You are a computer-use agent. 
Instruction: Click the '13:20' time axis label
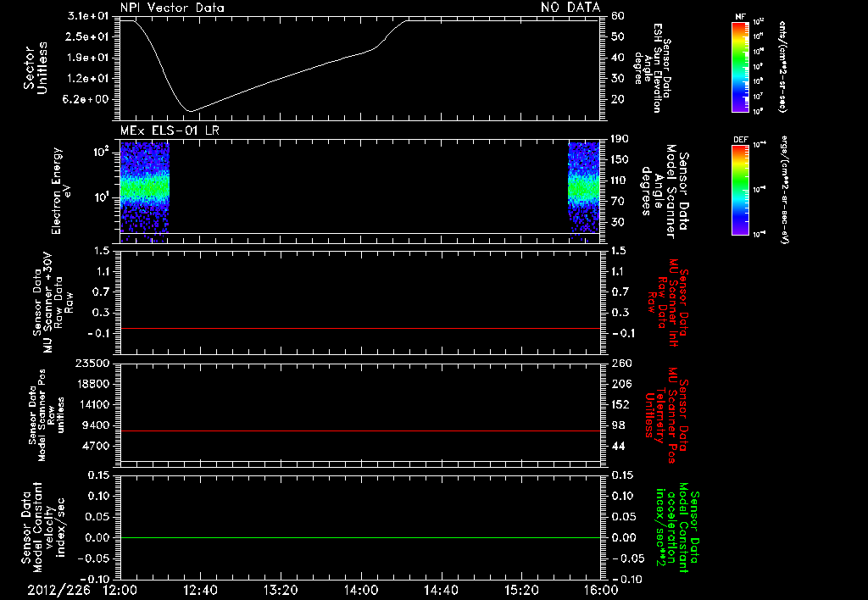tap(281, 590)
